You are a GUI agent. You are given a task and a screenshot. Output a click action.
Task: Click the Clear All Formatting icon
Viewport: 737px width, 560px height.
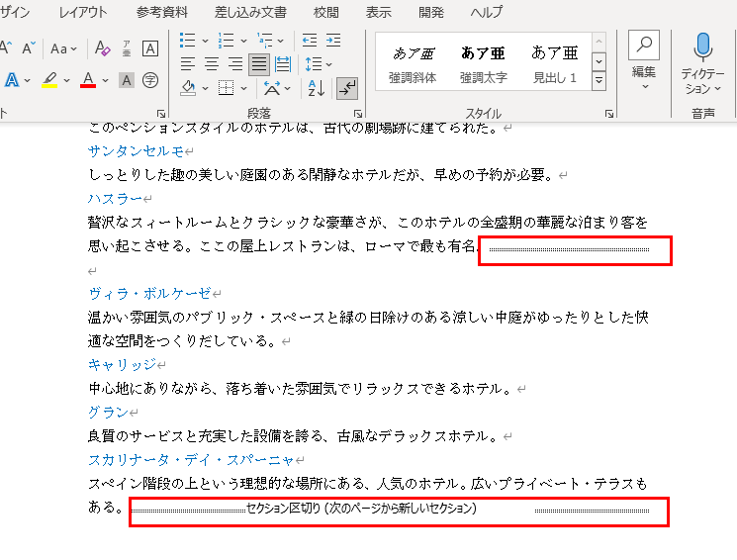point(103,48)
